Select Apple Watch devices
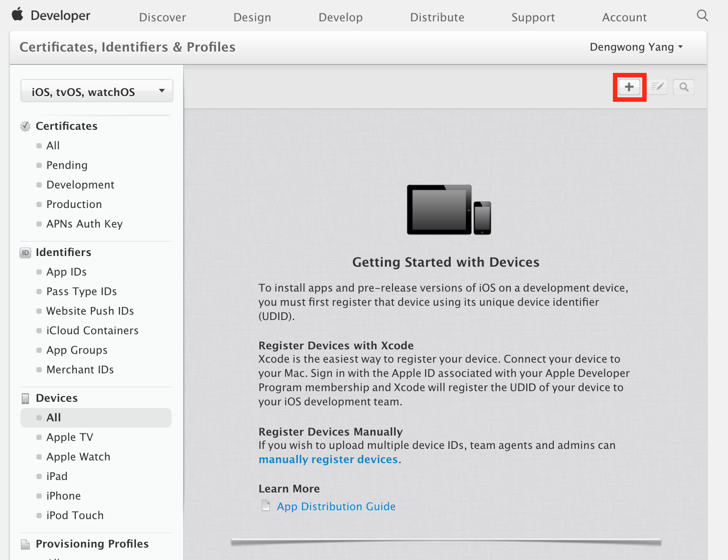The width and height of the screenshot is (728, 560). point(78,457)
